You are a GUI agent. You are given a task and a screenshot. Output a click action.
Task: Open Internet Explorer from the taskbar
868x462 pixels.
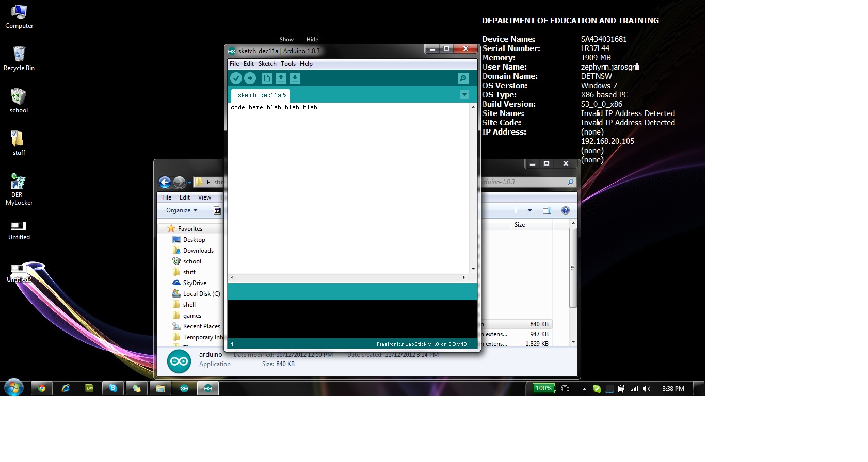coord(66,388)
